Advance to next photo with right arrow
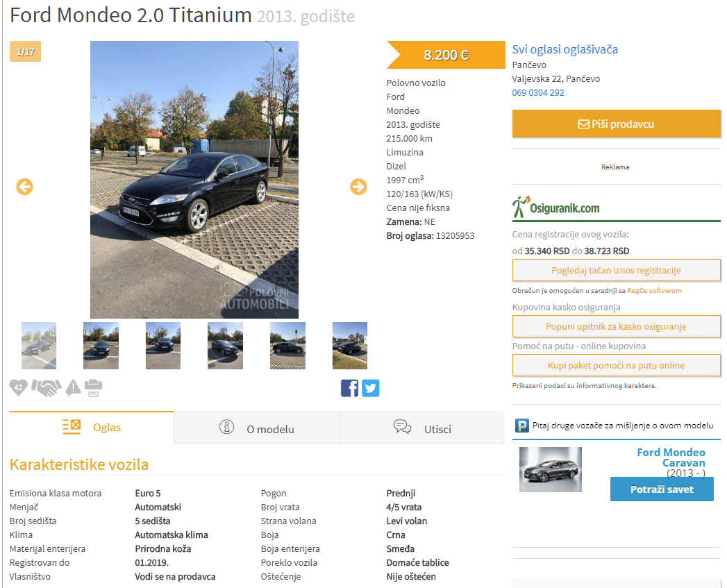 (358, 187)
